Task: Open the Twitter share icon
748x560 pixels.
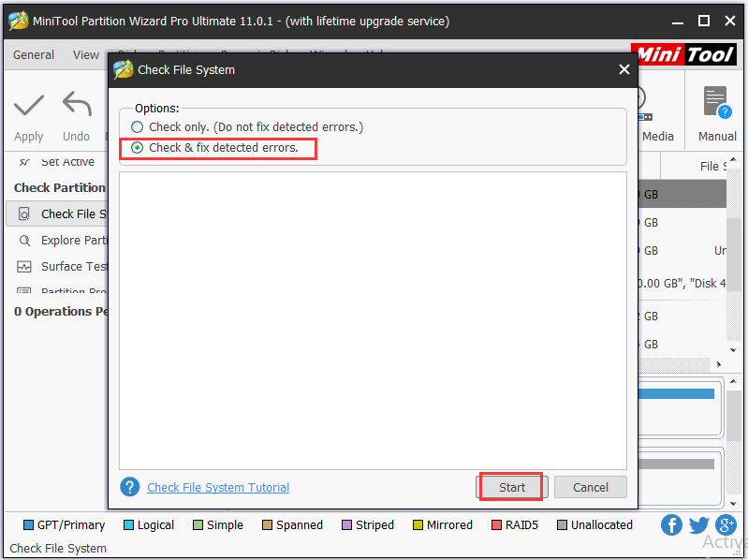Action: click(x=698, y=525)
